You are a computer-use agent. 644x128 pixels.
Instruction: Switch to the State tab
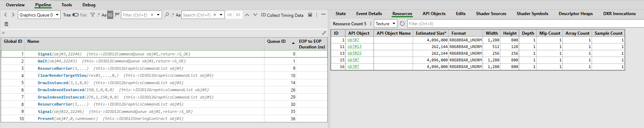click(x=341, y=14)
